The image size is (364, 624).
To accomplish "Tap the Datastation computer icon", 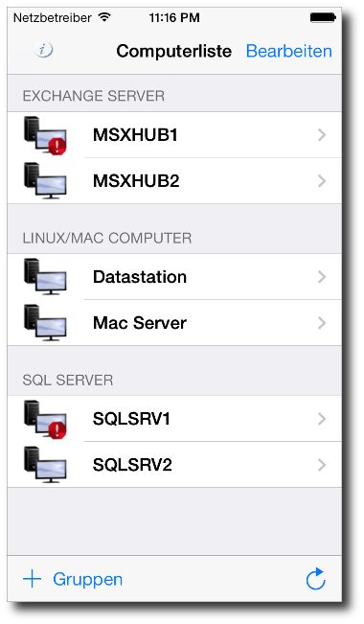I will (45, 277).
